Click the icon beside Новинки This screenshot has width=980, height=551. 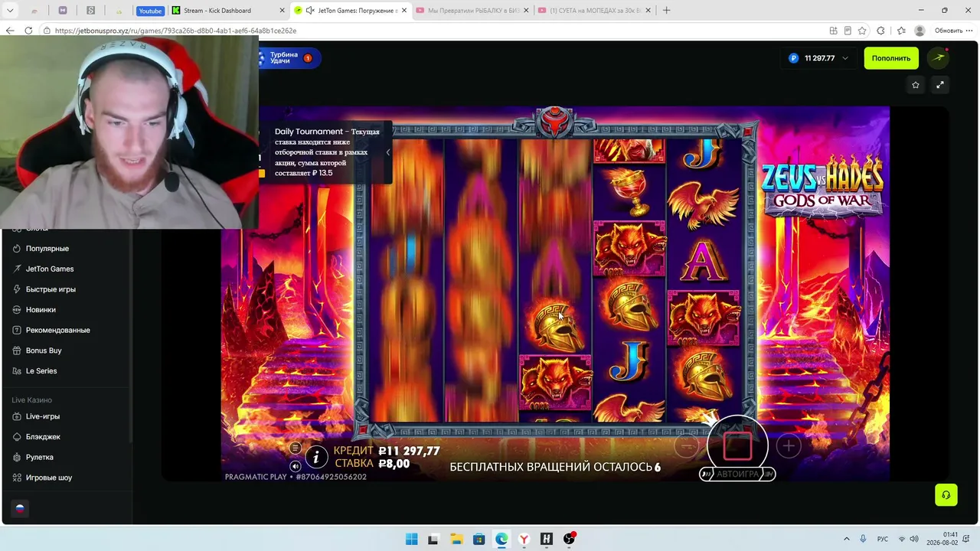point(18,310)
